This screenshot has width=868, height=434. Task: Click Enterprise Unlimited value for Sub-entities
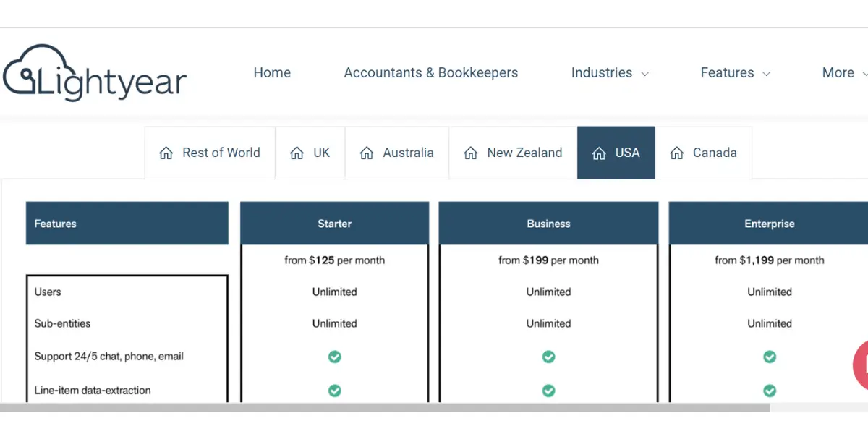click(770, 324)
